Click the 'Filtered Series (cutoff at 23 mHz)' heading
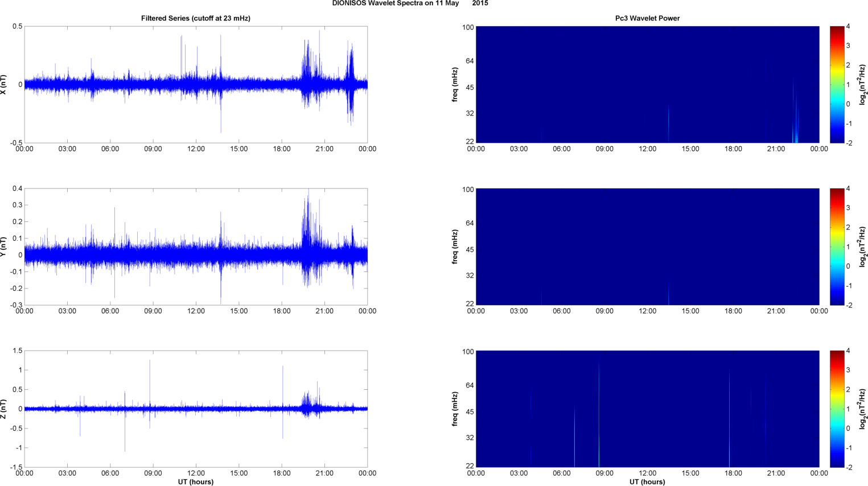Viewport: 868px width, 486px height. (196, 18)
